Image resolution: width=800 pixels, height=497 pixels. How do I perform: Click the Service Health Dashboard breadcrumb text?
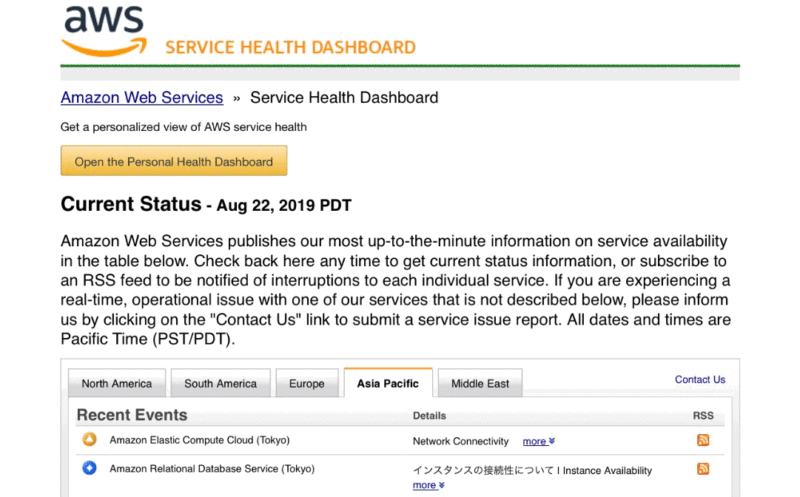coord(344,97)
